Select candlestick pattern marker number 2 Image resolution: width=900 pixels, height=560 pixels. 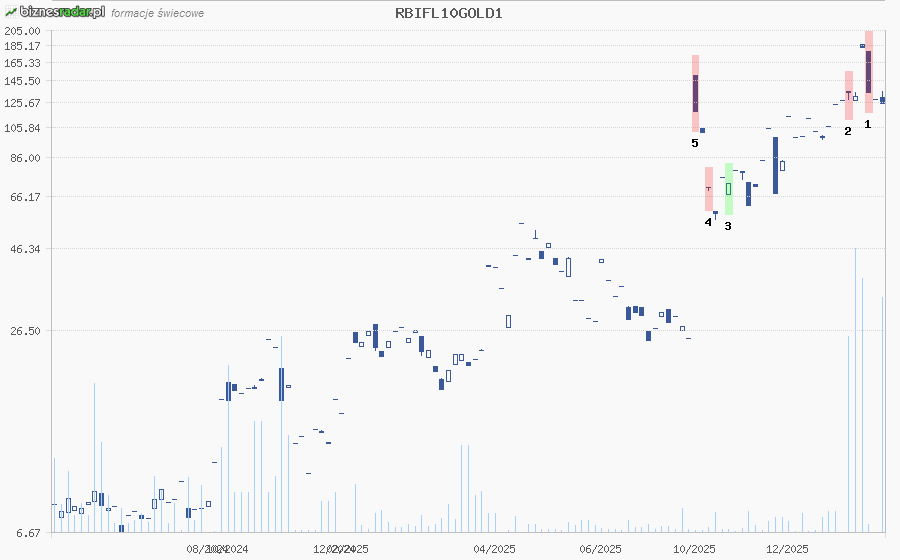(848, 130)
